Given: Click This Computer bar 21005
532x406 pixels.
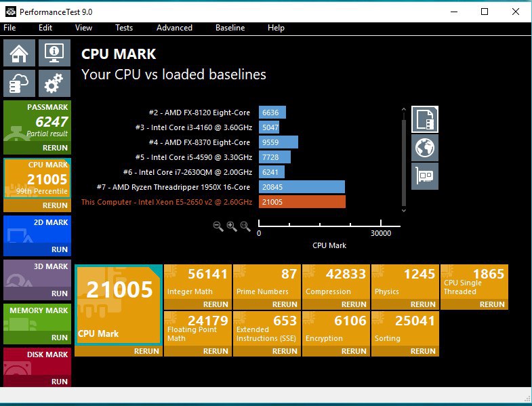Looking at the screenshot, I should [x=302, y=202].
